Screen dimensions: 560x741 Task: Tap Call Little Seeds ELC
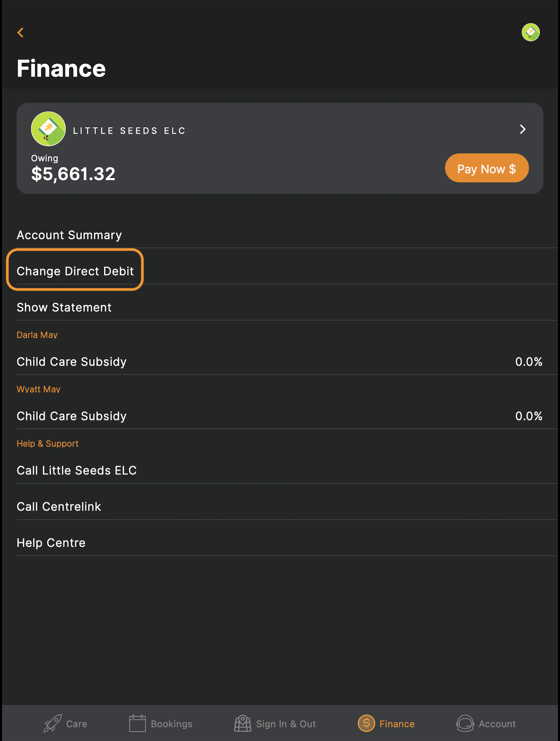77,470
